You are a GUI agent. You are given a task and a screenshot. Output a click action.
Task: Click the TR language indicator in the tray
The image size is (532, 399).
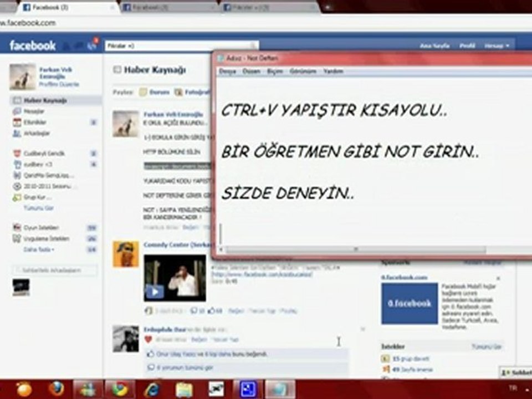[x=513, y=388]
